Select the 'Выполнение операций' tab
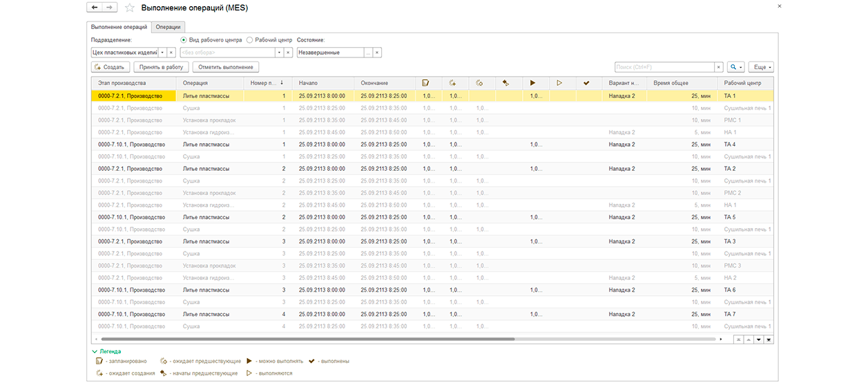 coord(119,27)
